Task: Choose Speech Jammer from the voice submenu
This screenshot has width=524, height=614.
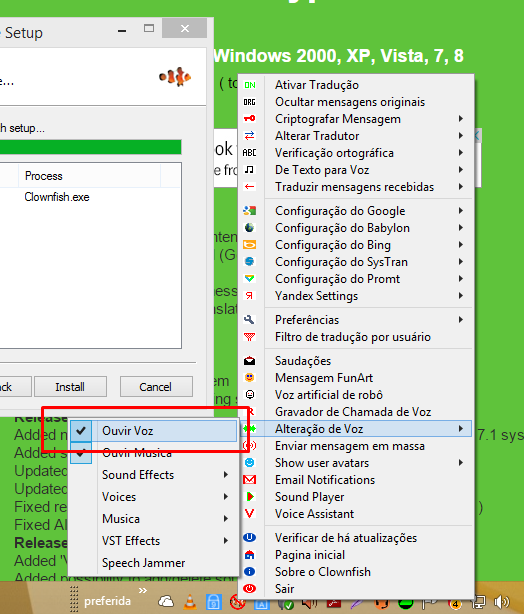Action: click(154, 563)
